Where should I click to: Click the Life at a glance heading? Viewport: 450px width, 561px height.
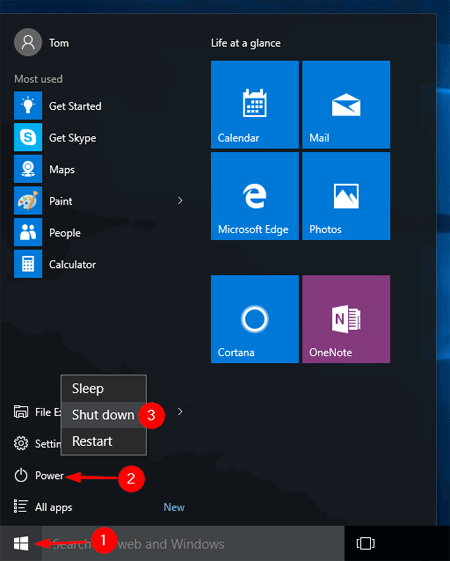(x=246, y=43)
